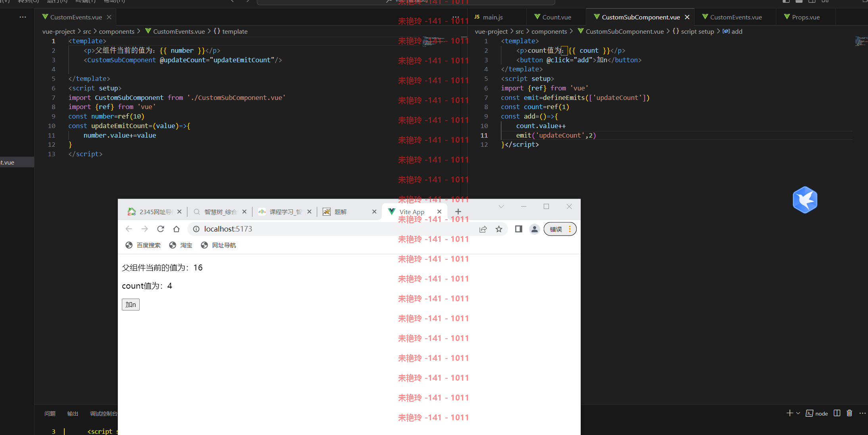868x435 pixels.
Task: Click the share page icon in the address bar
Action: click(x=483, y=229)
